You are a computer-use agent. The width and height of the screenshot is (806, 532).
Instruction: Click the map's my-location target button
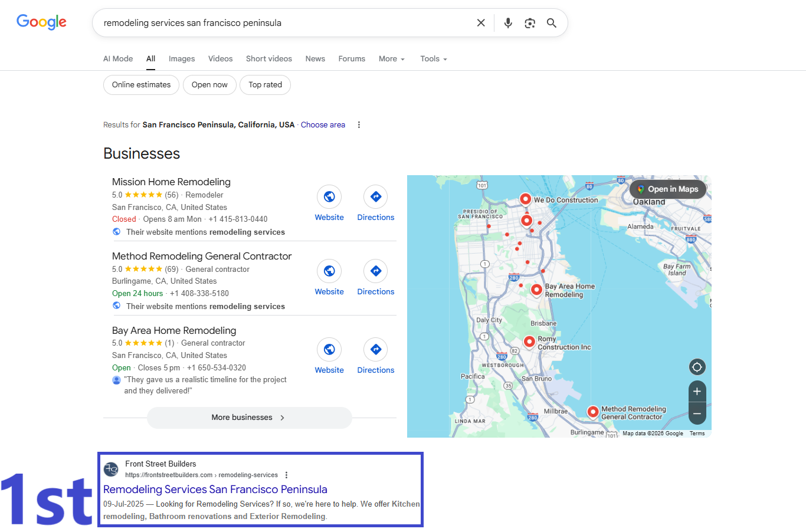point(697,367)
